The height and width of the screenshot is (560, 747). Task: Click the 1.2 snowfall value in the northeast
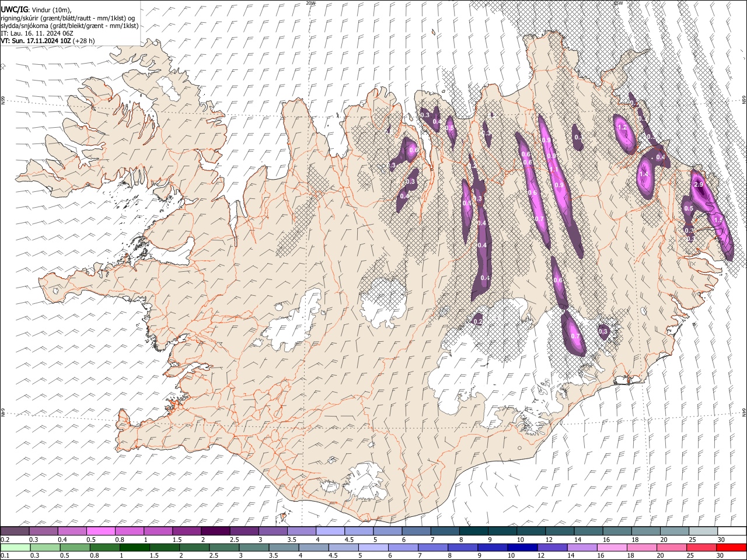pos(622,128)
